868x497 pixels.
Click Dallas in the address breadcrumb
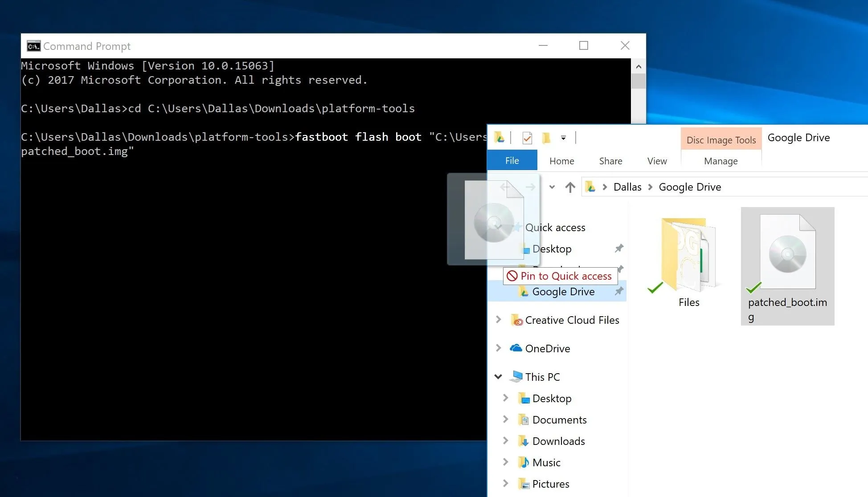(x=627, y=187)
